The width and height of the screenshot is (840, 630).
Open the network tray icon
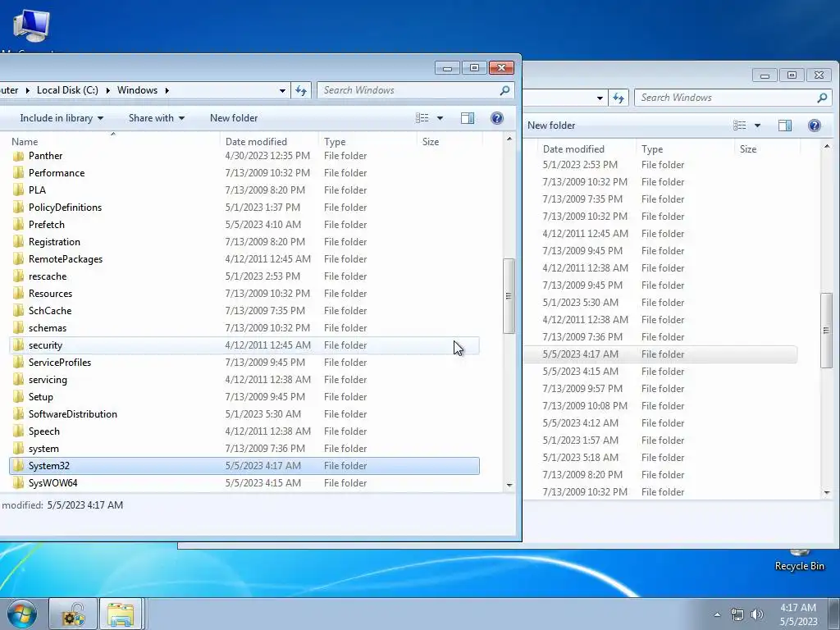pos(737,614)
